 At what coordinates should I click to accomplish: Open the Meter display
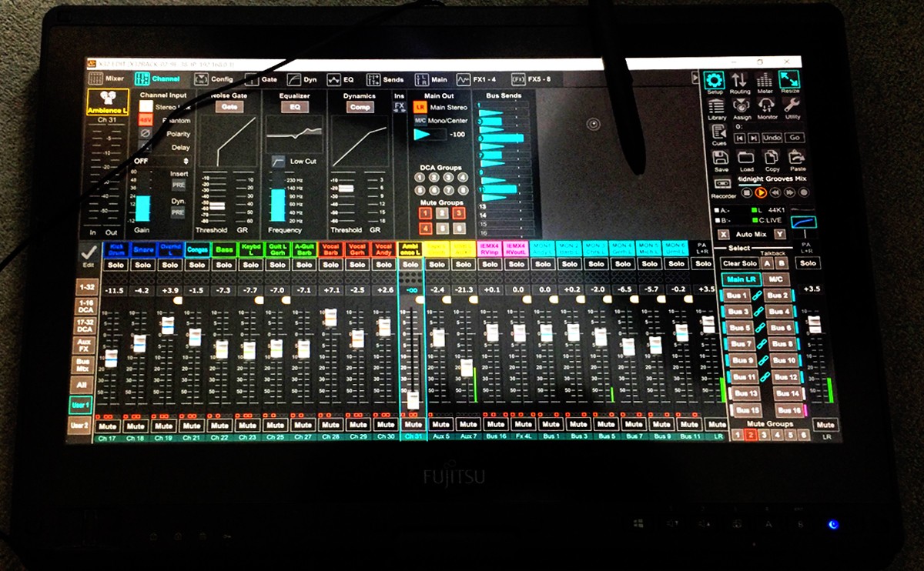765,80
